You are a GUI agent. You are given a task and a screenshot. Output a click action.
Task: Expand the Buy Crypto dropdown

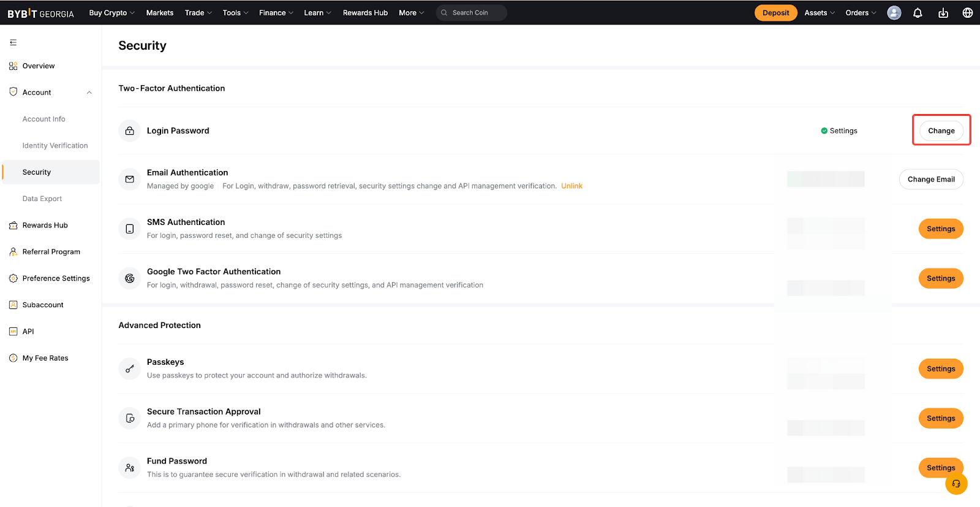click(x=111, y=13)
